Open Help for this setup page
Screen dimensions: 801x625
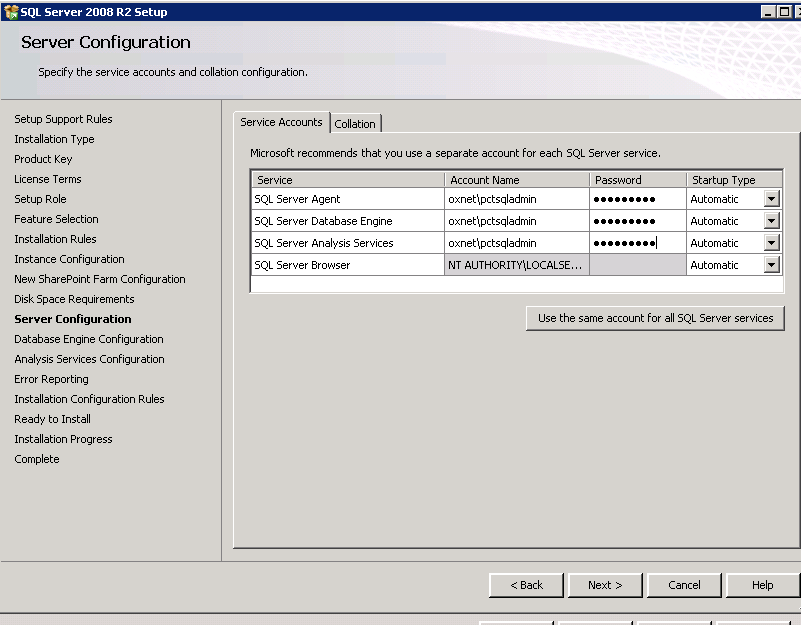(x=762, y=585)
